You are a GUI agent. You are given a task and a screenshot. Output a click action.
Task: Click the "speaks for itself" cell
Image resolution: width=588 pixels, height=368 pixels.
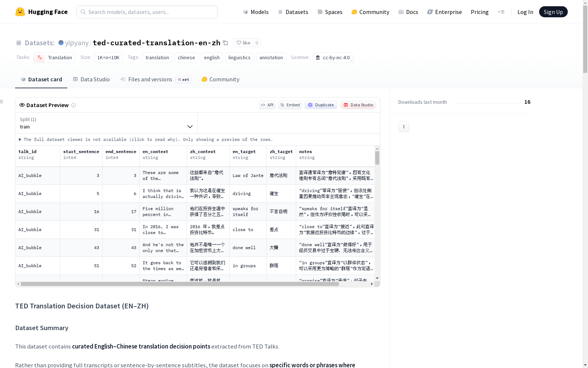[248, 212]
